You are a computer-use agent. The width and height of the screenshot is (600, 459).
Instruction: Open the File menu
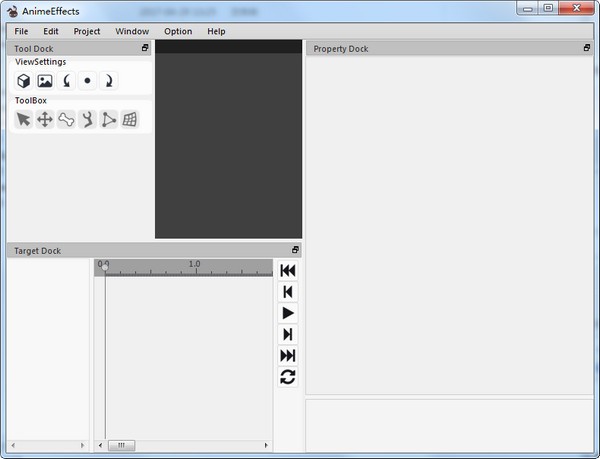(21, 31)
